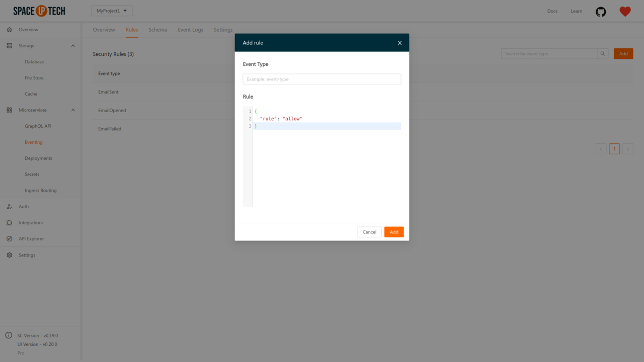Switch to the Schema tab
The image size is (644, 362).
click(157, 30)
